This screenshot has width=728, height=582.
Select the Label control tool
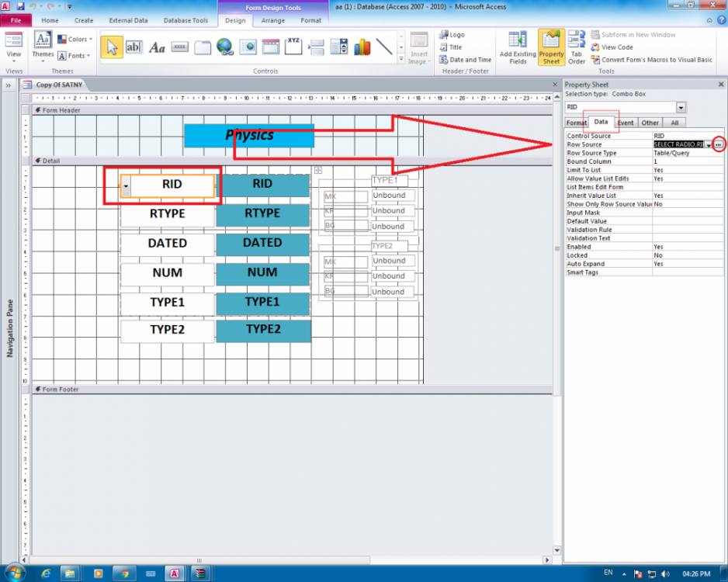click(x=157, y=47)
